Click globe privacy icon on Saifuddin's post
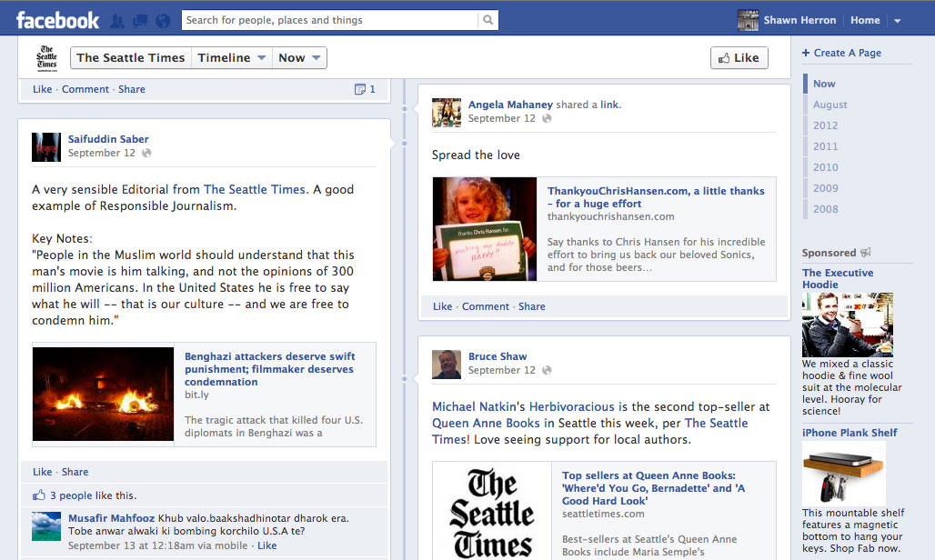935x560 pixels. [x=146, y=153]
